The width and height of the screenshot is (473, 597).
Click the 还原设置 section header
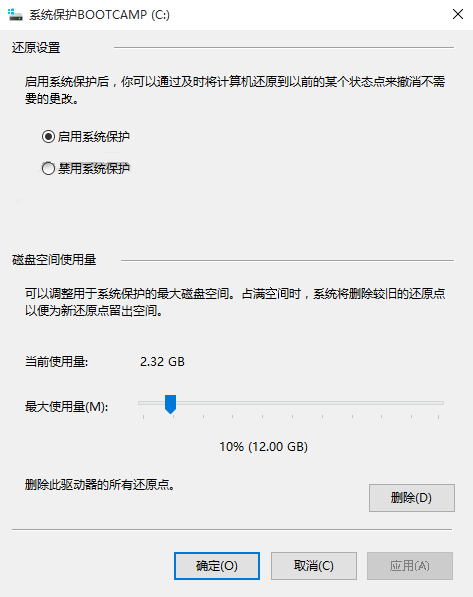(36, 48)
